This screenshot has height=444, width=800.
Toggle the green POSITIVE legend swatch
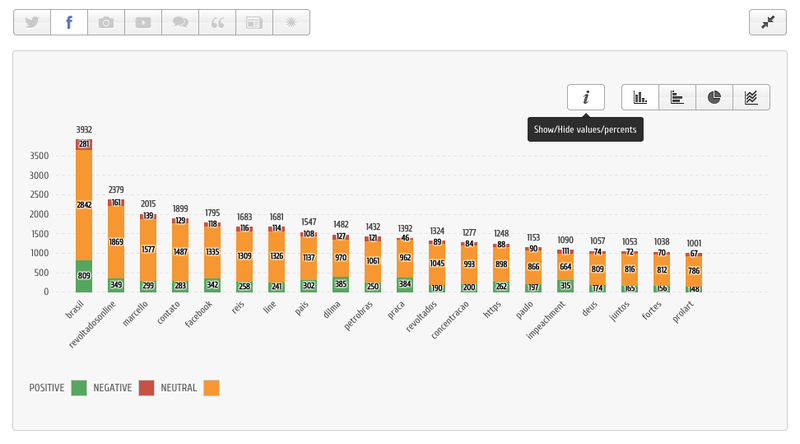[79, 387]
